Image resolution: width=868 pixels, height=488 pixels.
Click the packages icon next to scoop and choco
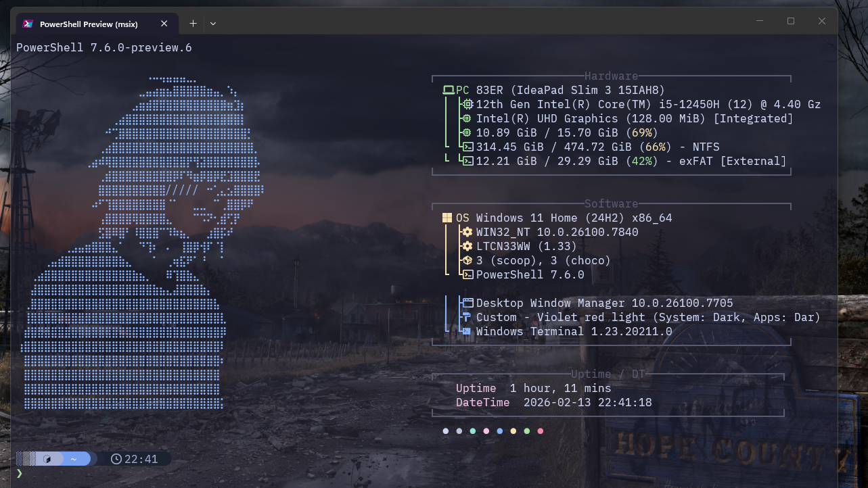click(x=467, y=260)
